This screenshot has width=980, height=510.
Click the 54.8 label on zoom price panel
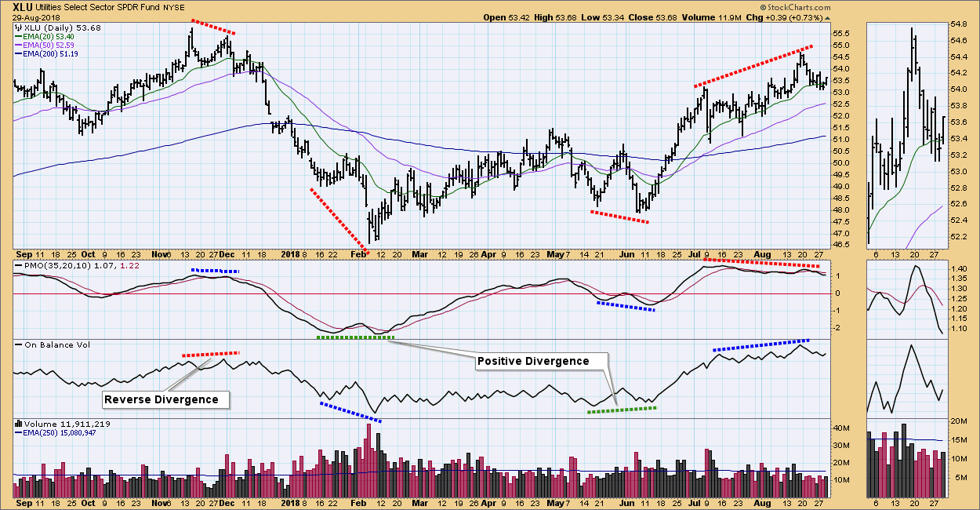958,26
